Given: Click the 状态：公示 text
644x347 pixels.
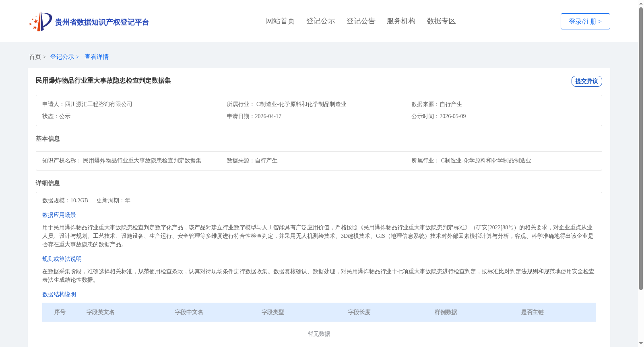Looking at the screenshot, I should (56, 116).
